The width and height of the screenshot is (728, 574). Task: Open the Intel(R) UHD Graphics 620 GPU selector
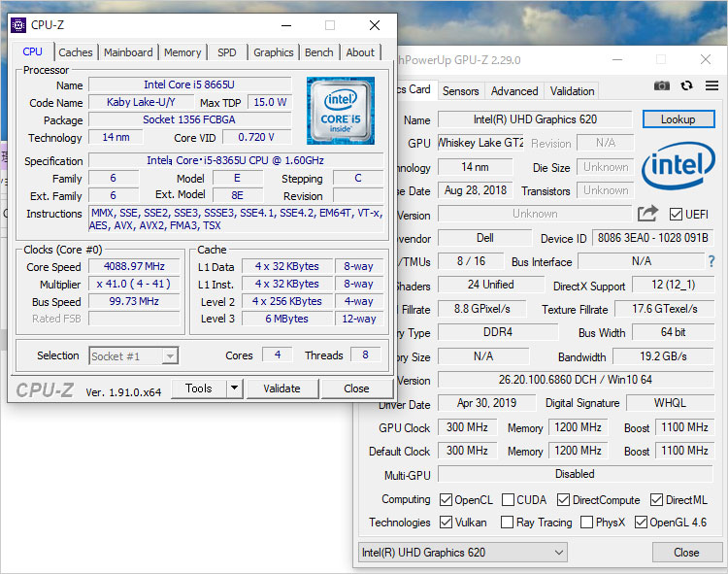point(463,553)
